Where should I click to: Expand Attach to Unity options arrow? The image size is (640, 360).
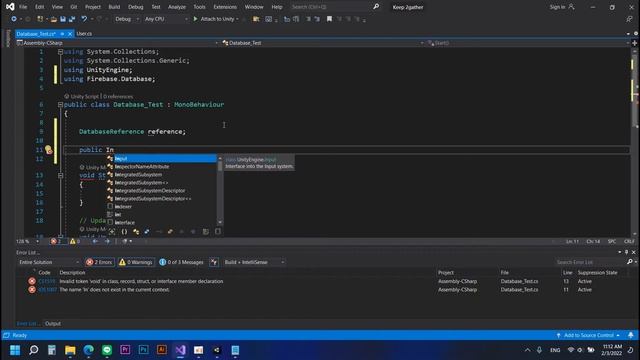pos(238,19)
